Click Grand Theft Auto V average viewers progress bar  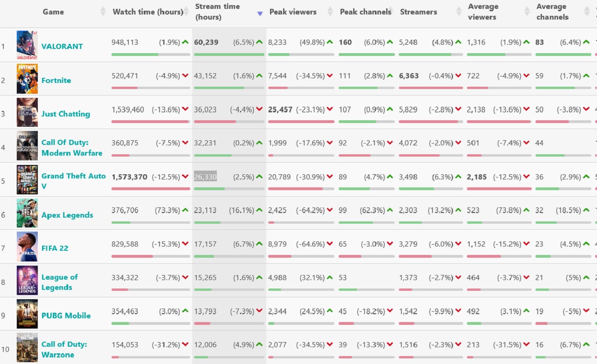click(x=499, y=189)
